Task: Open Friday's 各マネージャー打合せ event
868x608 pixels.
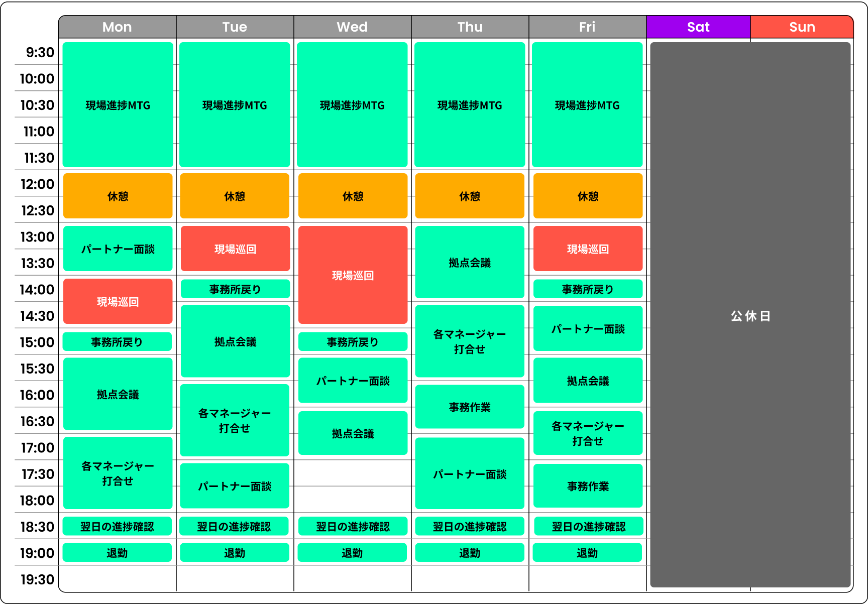Action: coord(588,433)
